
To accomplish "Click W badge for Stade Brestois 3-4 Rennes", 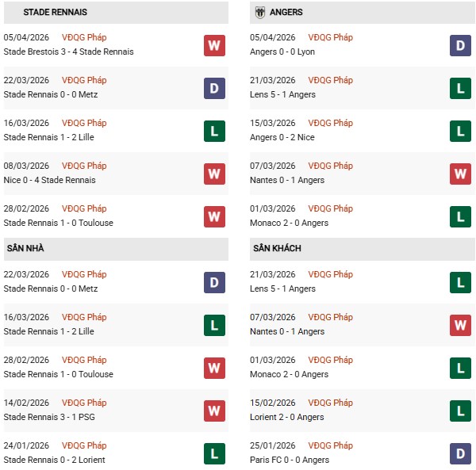I will point(214,45).
